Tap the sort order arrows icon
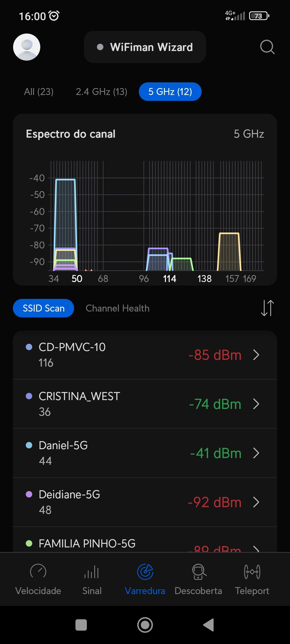Viewport: 290px width, 644px height. [x=267, y=308]
